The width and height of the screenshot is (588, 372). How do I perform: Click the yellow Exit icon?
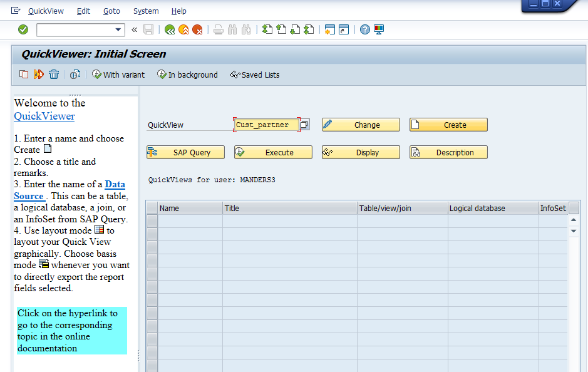(x=183, y=29)
